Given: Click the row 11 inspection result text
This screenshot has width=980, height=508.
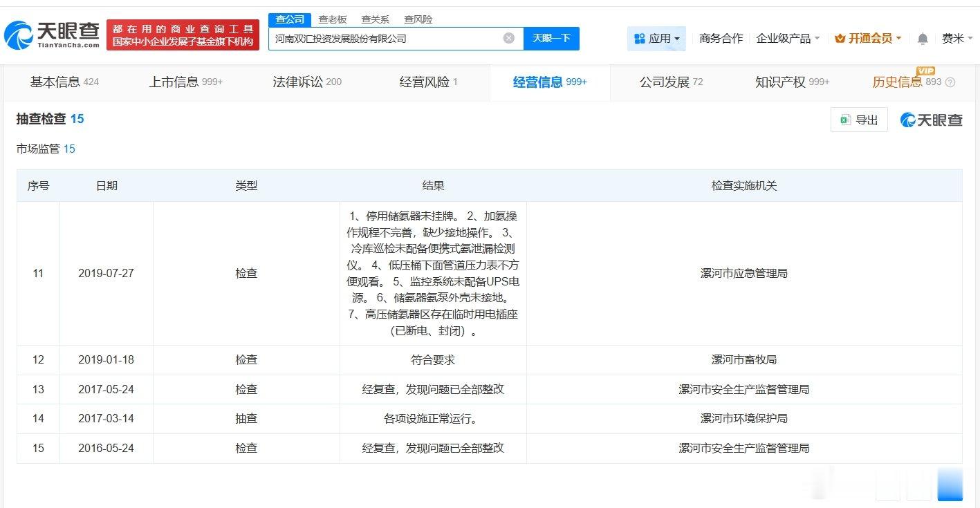Looking at the screenshot, I should click(433, 273).
